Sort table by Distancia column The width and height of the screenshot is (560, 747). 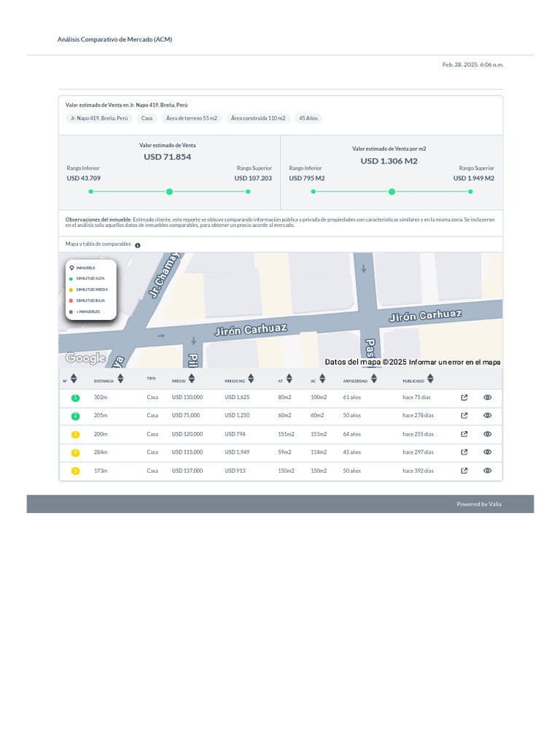point(120,379)
